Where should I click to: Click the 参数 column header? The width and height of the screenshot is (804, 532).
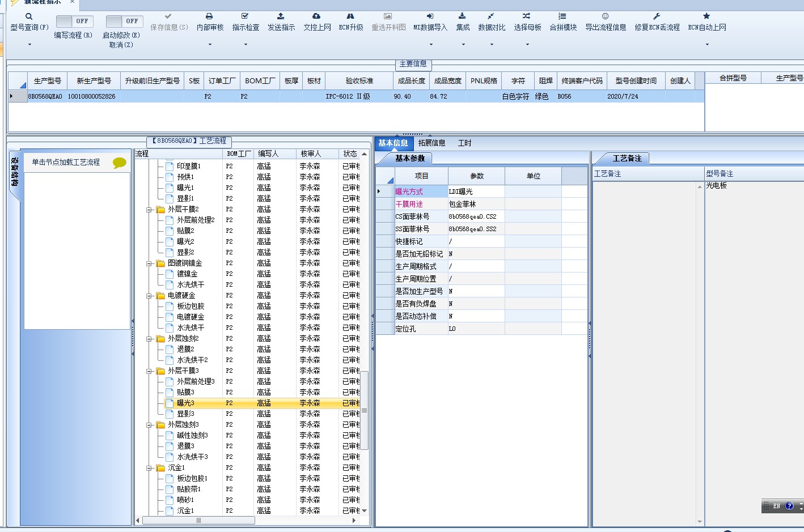click(x=477, y=176)
